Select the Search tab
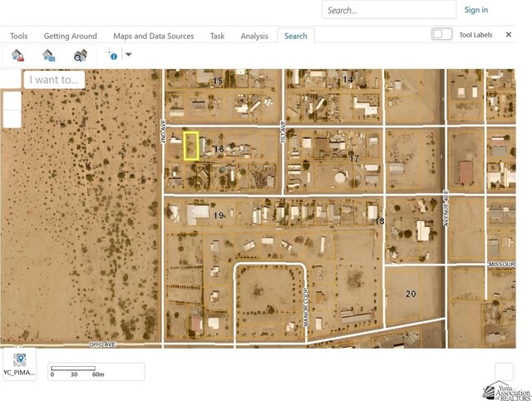 pos(296,36)
